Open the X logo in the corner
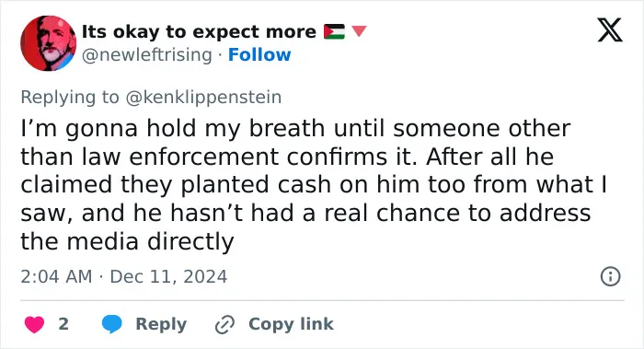This screenshot has width=644, height=349. [x=610, y=29]
